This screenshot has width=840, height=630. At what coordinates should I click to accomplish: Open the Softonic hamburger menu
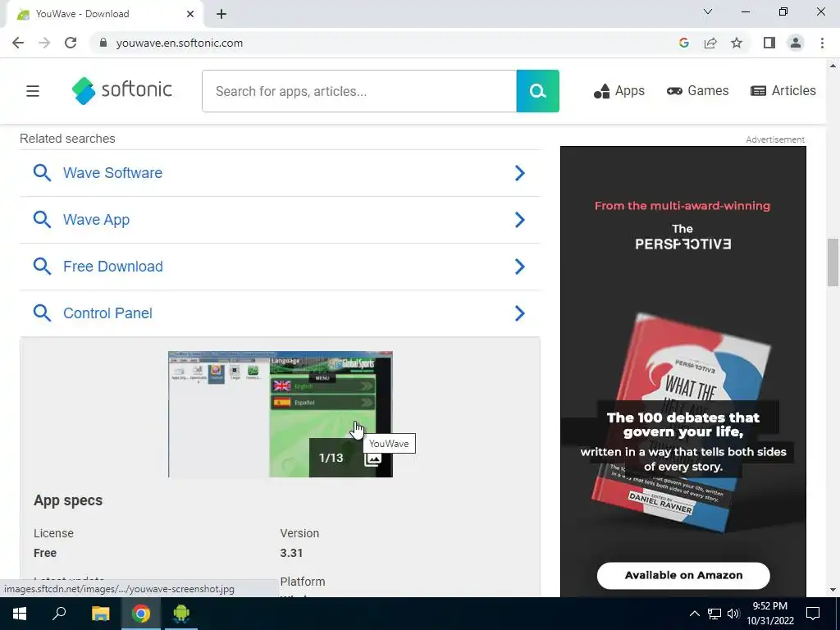(x=33, y=91)
